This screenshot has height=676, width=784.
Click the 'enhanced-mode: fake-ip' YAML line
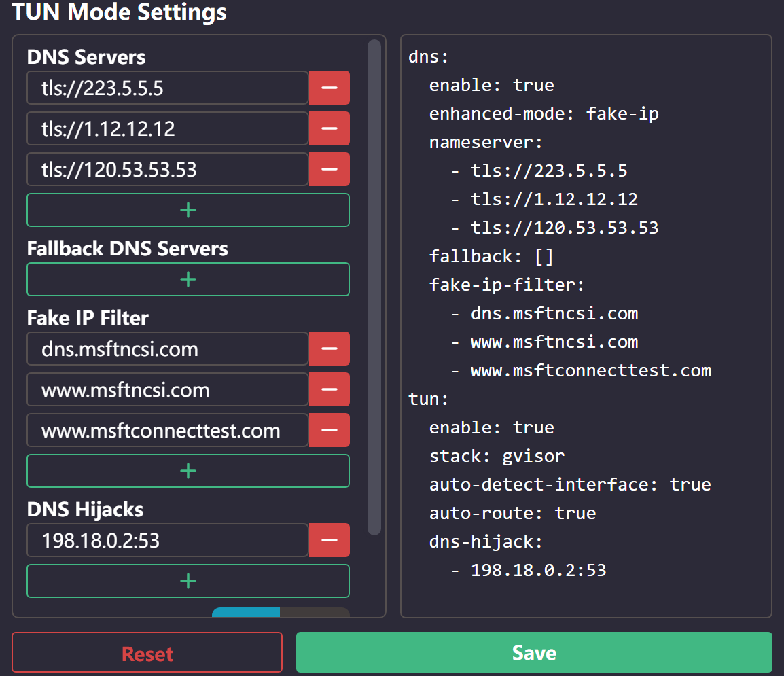click(544, 114)
